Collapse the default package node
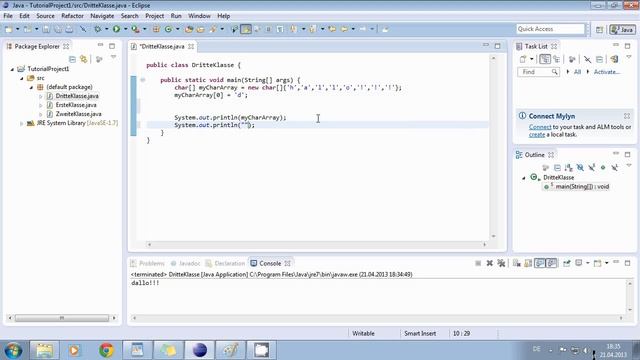 click(31, 87)
